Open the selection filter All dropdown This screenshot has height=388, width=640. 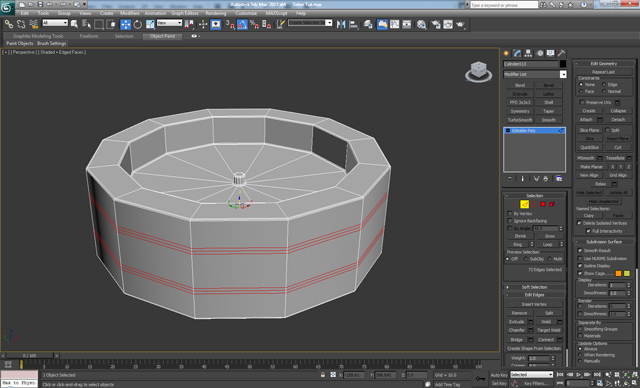click(55, 23)
